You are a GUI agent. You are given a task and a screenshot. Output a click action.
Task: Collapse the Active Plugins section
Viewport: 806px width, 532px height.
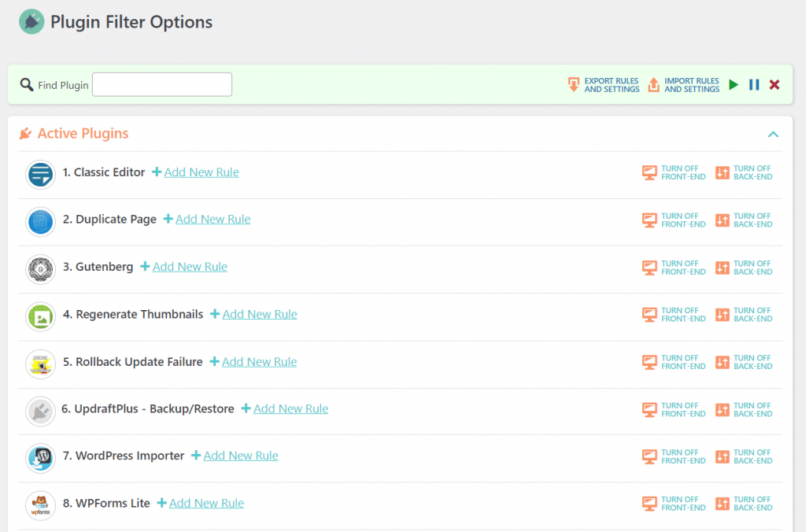coord(773,134)
